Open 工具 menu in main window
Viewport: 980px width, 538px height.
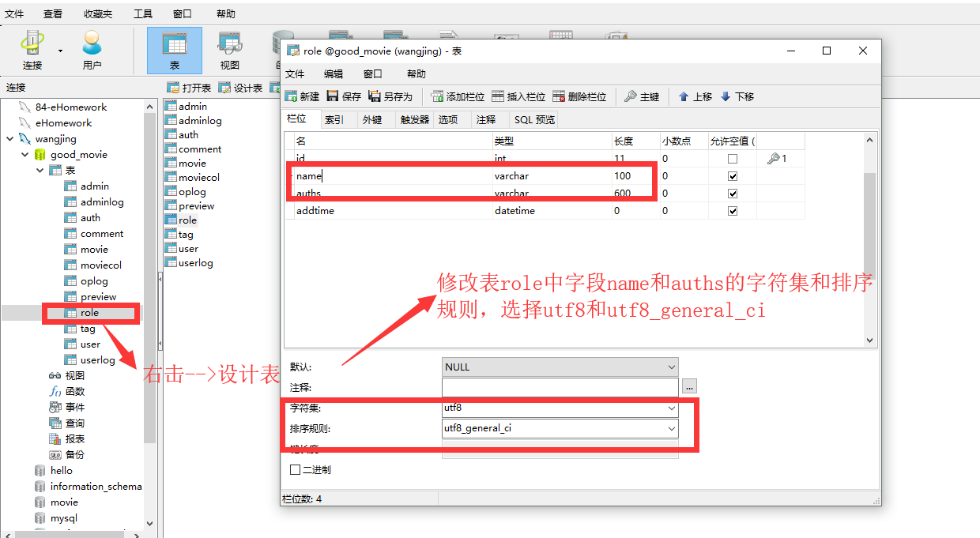coord(143,13)
